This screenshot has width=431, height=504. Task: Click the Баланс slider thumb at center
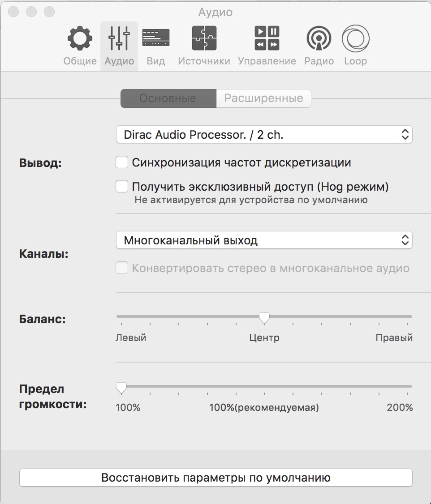(264, 318)
